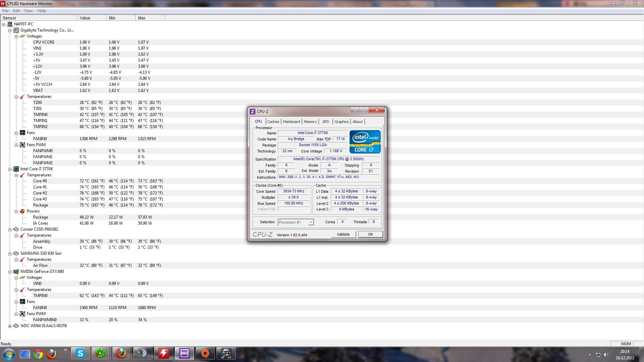Click the Windows Start orb
The height and width of the screenshot is (362, 644).
pyautogui.click(x=9, y=354)
